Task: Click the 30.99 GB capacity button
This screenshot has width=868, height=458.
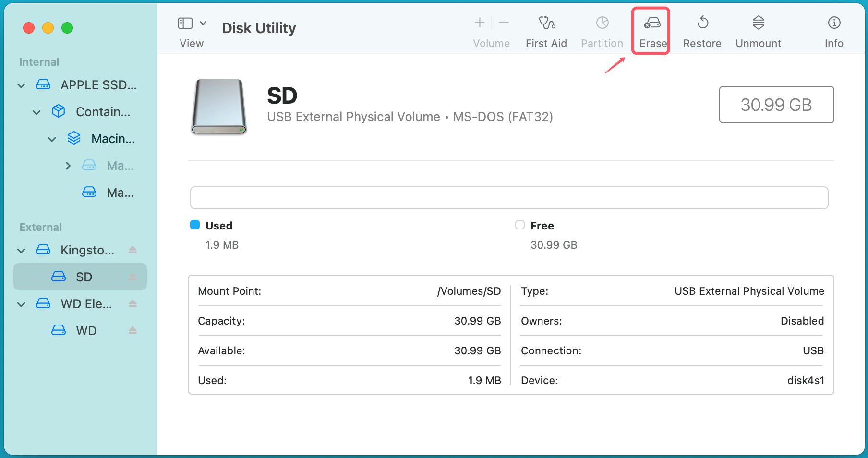Action: (776, 105)
